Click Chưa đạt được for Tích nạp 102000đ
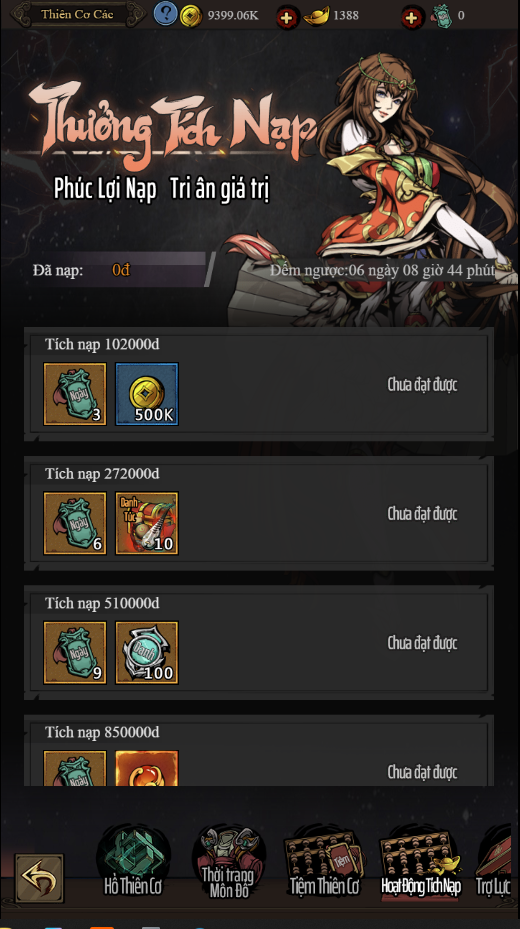Image resolution: width=520 pixels, height=929 pixels. (422, 385)
